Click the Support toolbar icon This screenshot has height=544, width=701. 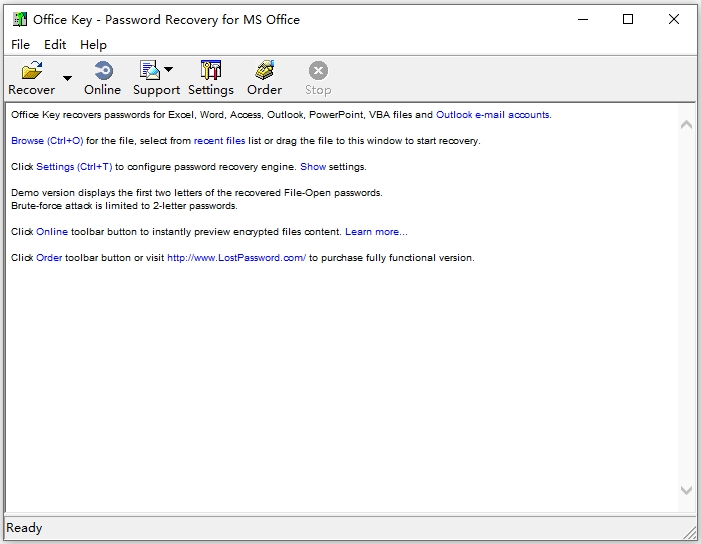tap(149, 70)
